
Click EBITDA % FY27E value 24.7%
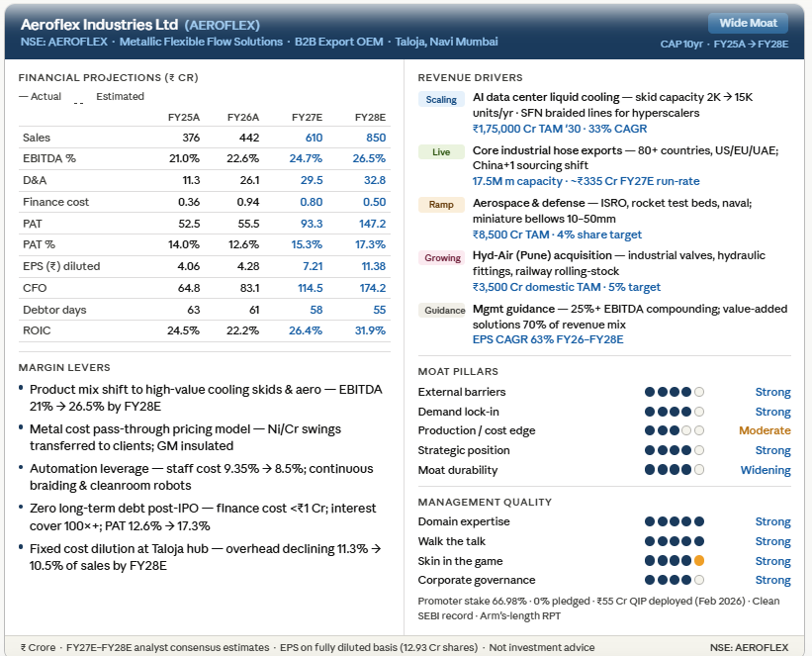[x=306, y=158]
